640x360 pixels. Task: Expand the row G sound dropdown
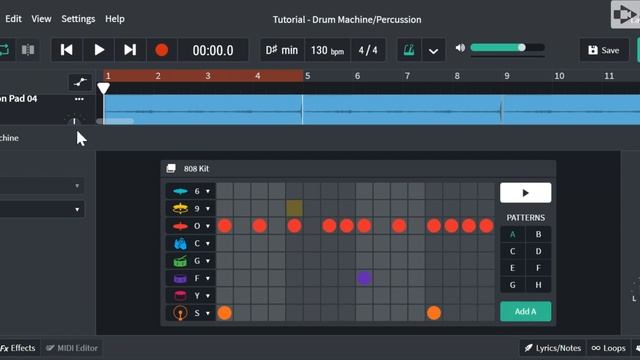(208, 261)
